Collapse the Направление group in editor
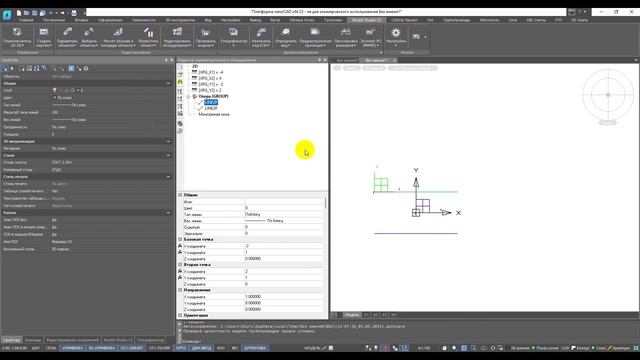Image resolution: width=640 pixels, height=360 pixels. coord(180,290)
